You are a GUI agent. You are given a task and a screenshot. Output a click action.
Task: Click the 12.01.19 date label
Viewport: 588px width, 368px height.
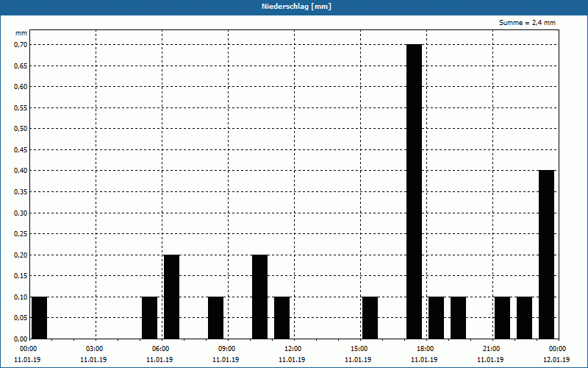tap(556, 360)
